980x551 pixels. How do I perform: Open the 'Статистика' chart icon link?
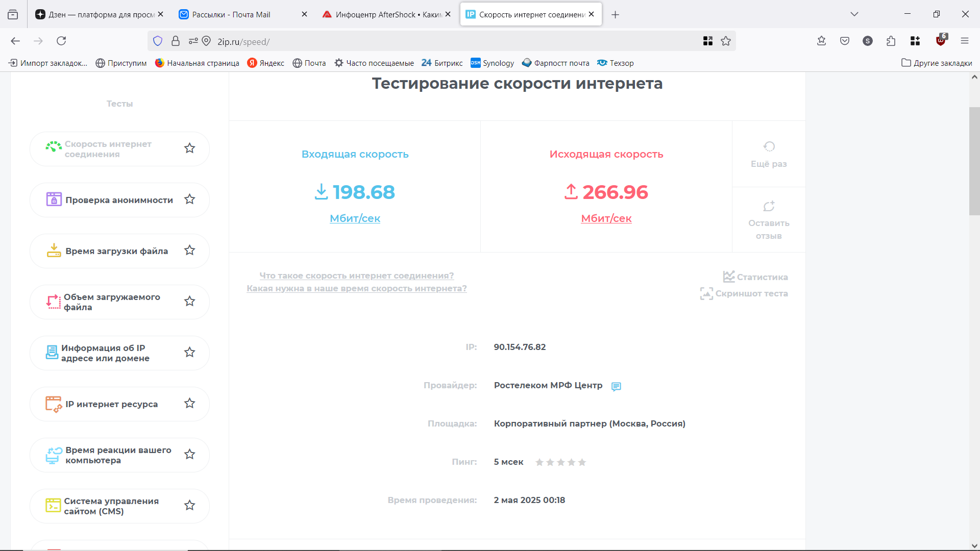(729, 277)
